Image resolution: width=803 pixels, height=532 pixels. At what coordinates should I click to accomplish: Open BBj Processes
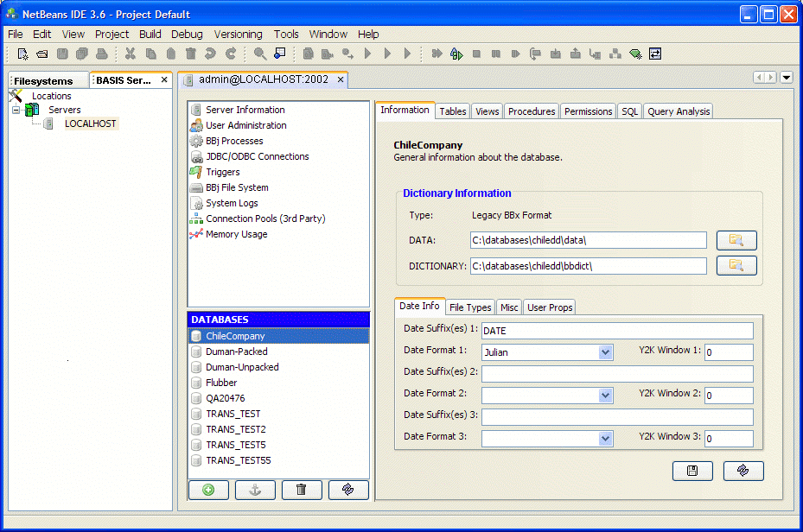tap(234, 141)
